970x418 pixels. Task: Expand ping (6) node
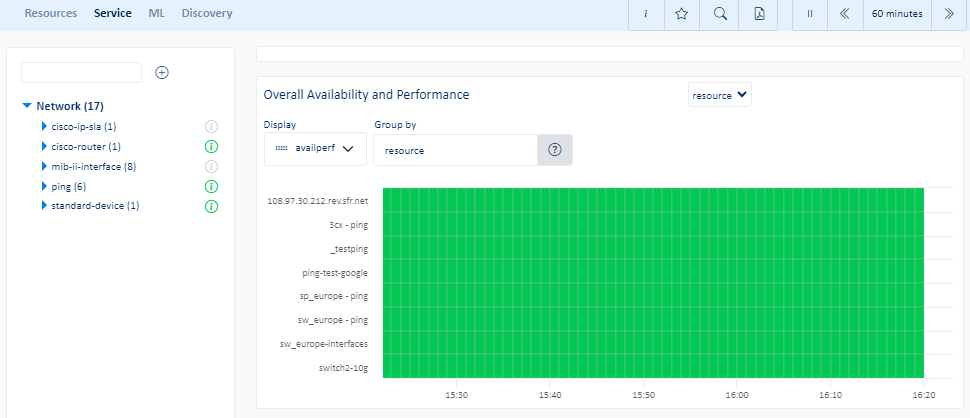click(44, 186)
